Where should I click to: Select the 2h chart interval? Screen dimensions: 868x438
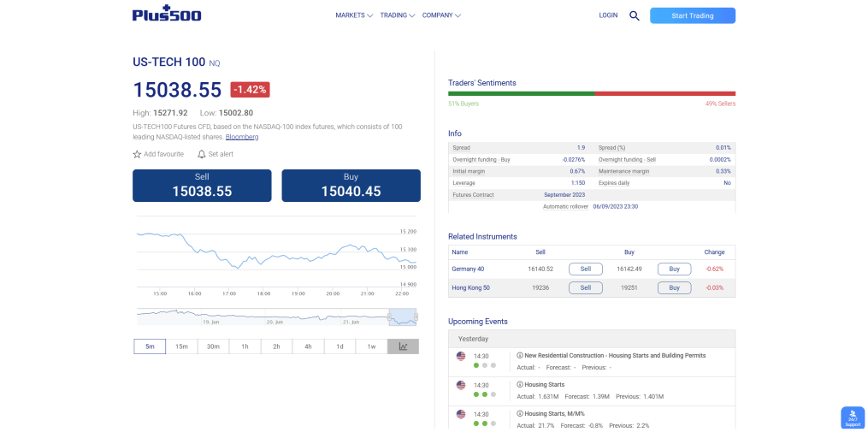point(276,346)
